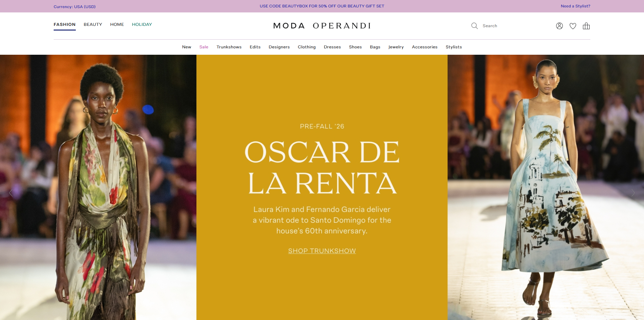644x320 pixels.
Task: Open the SHOP TRUNKSHOW link
Action: click(x=322, y=251)
